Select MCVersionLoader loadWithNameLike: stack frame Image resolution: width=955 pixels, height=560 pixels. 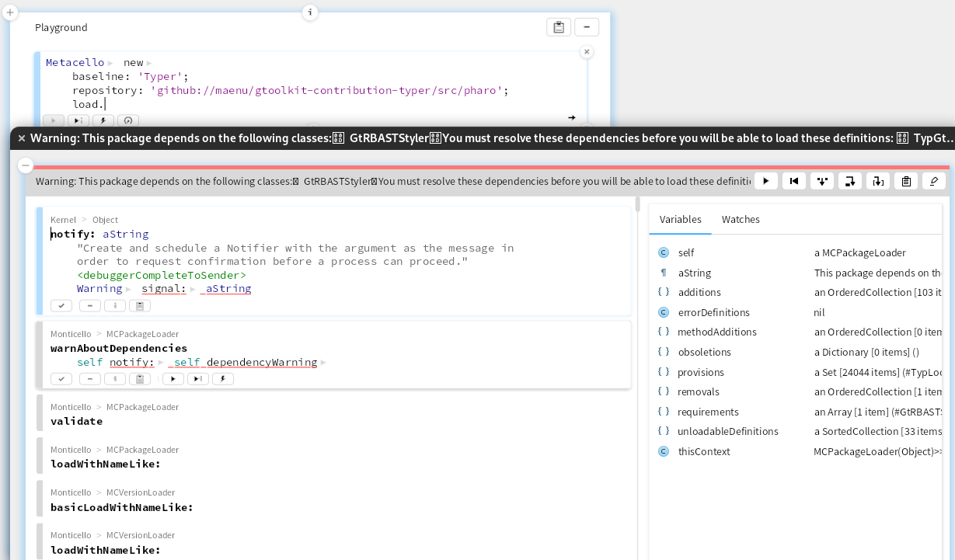point(333,542)
